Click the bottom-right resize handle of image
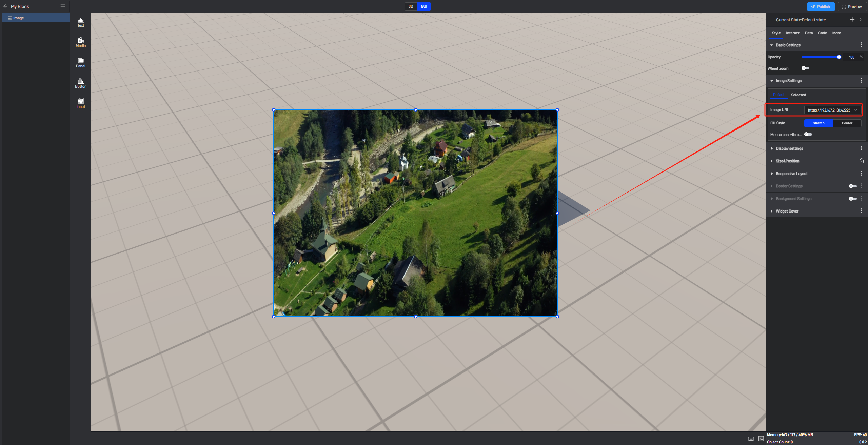The image size is (868, 445). click(x=557, y=317)
